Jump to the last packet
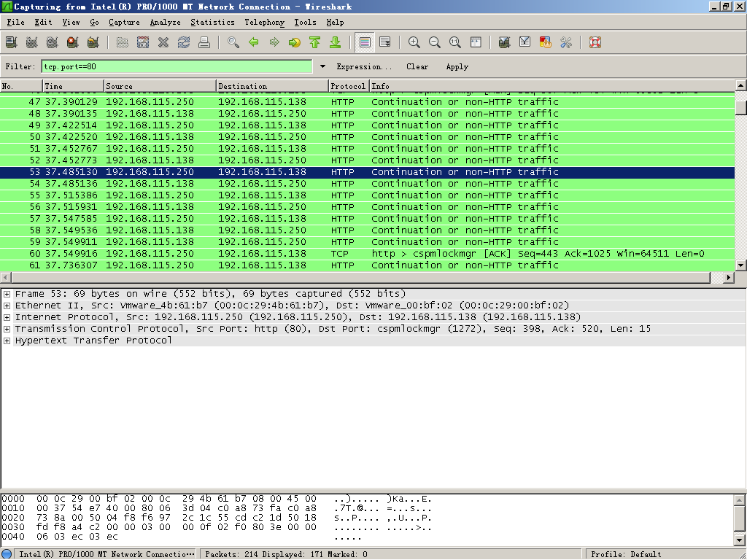Screen dimensions: 747x560 [x=336, y=42]
